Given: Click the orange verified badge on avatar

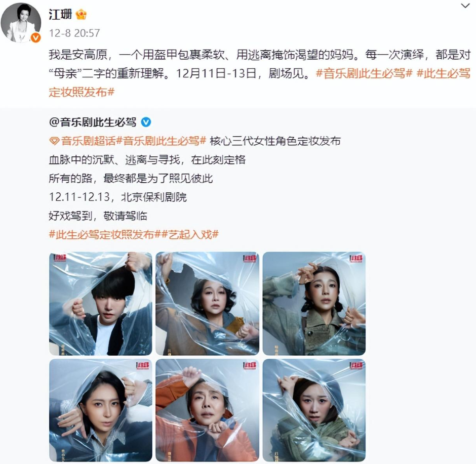Looking at the screenshot, I should [35, 37].
